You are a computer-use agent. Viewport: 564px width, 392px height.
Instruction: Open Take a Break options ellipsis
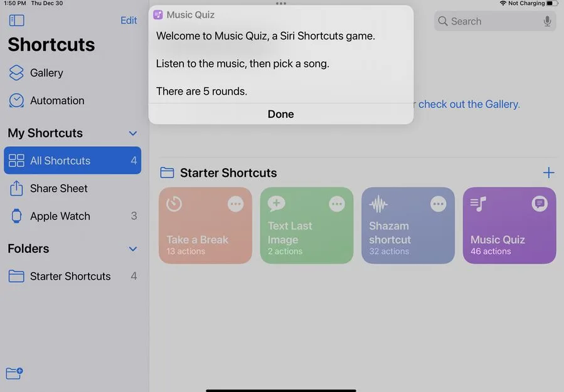236,204
